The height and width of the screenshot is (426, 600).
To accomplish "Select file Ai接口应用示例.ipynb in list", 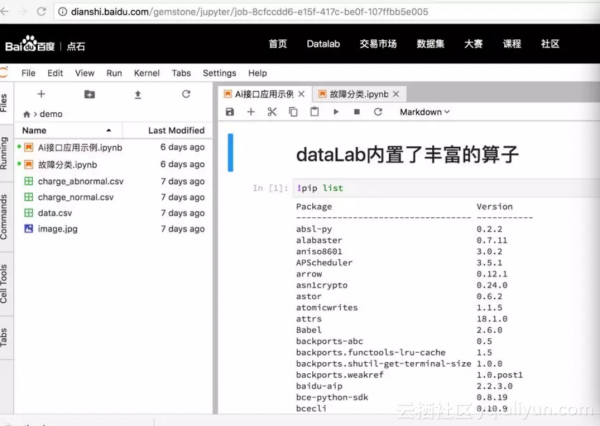I will click(113, 147).
